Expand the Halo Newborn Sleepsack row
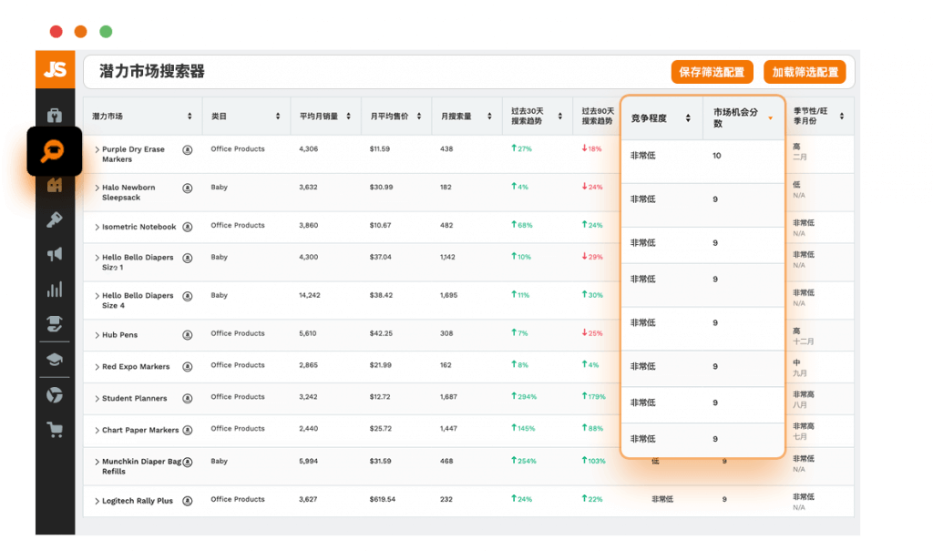Image resolution: width=933 pixels, height=560 pixels. [97, 188]
